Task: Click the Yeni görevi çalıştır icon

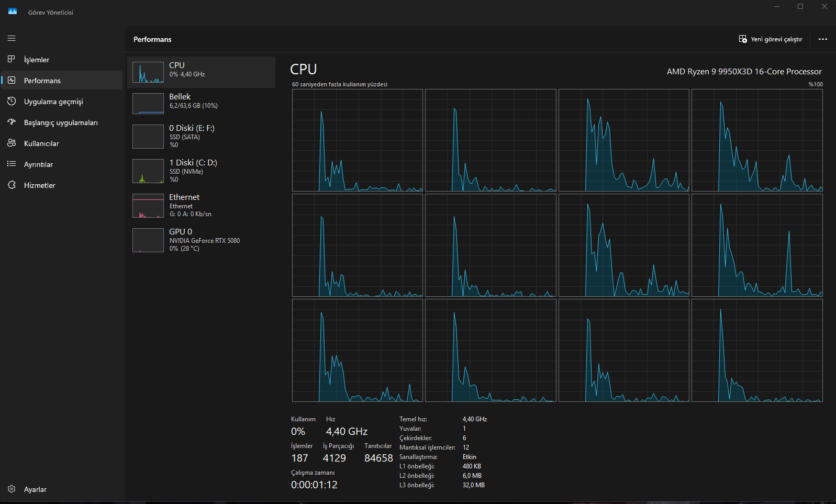Action: coord(743,39)
